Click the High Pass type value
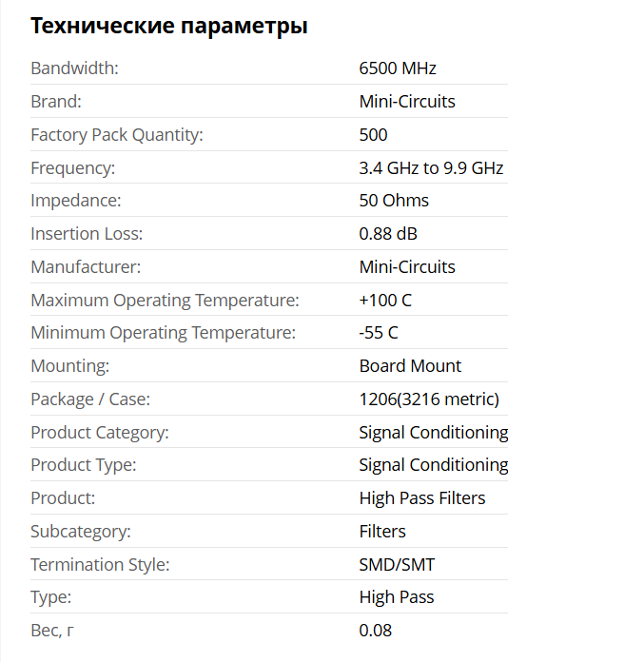The image size is (644, 662). 397,597
